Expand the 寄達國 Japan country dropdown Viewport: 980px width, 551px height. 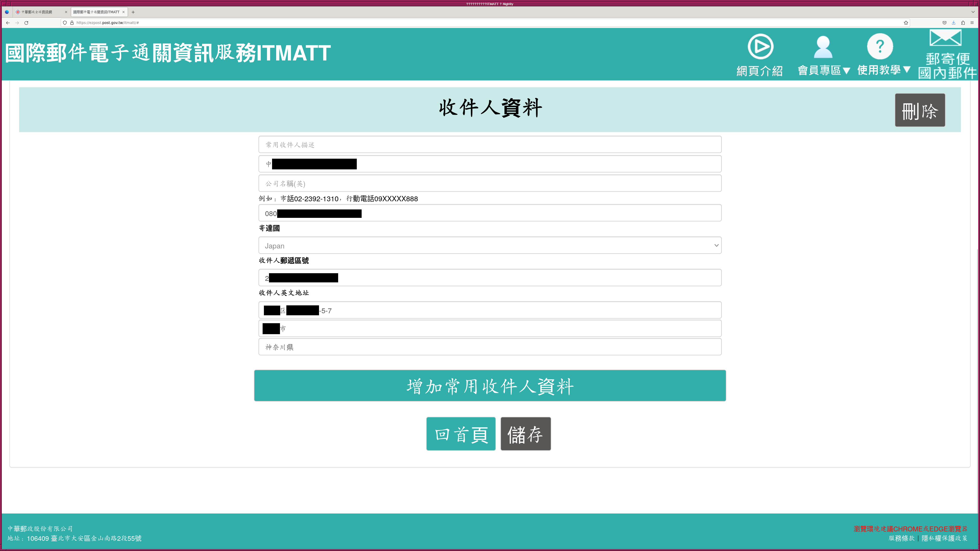pyautogui.click(x=490, y=246)
